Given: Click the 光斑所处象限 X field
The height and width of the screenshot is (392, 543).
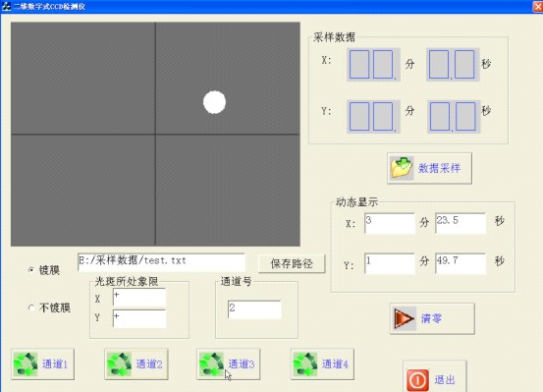Looking at the screenshot, I should 139,298.
